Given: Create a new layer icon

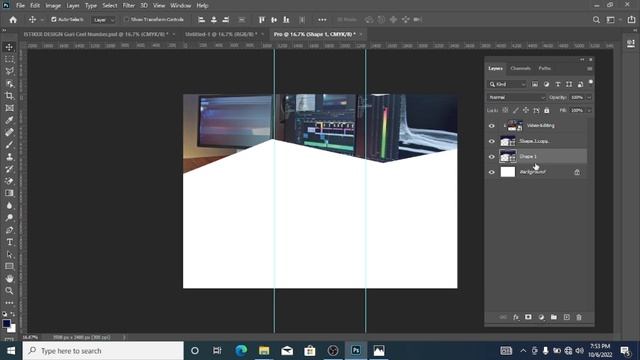Looking at the screenshot, I should (567, 317).
